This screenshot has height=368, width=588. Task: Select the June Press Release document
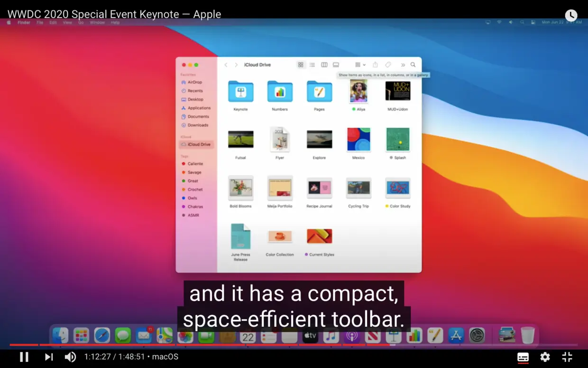(x=240, y=236)
